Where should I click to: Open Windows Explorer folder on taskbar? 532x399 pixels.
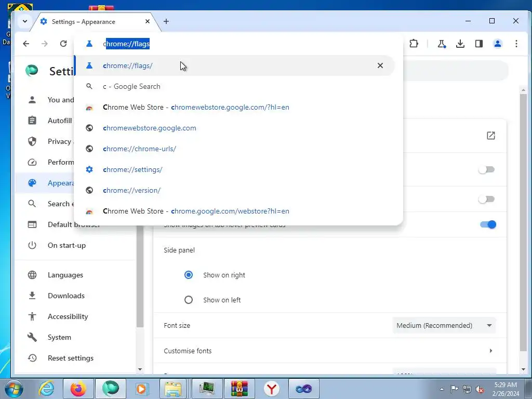(x=172, y=389)
